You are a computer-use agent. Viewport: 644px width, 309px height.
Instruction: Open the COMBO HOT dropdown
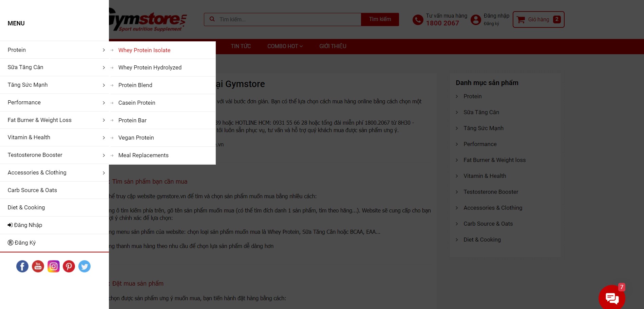(285, 46)
